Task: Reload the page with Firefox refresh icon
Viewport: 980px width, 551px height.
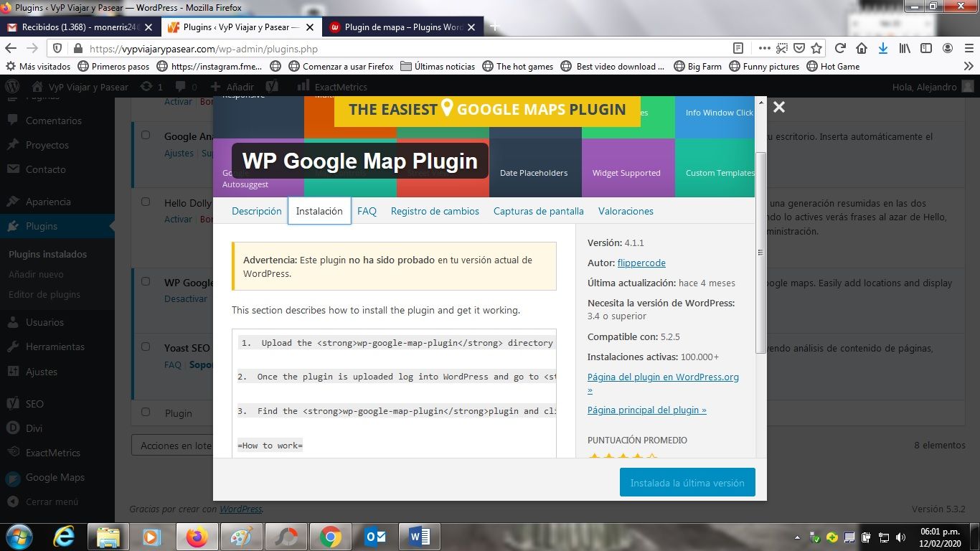Action: (840, 48)
